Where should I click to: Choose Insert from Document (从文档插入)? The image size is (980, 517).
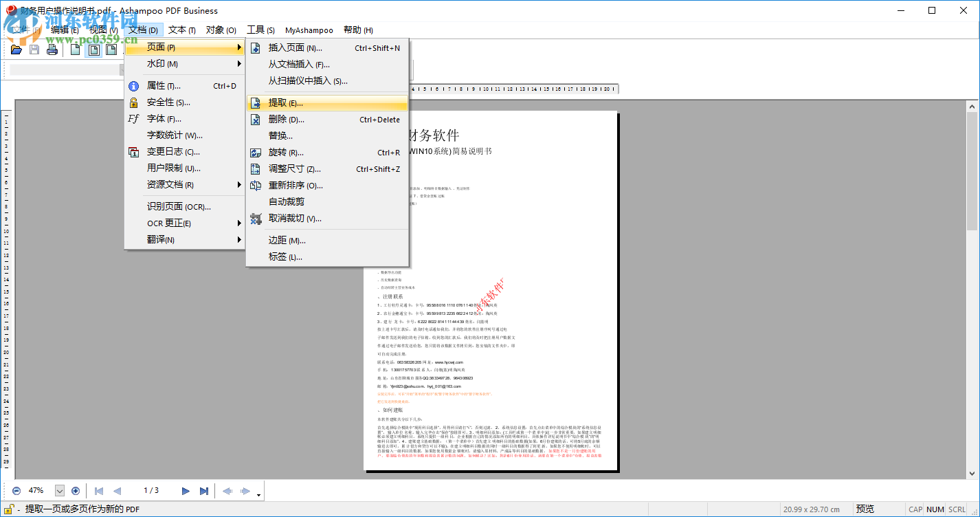tap(327, 65)
